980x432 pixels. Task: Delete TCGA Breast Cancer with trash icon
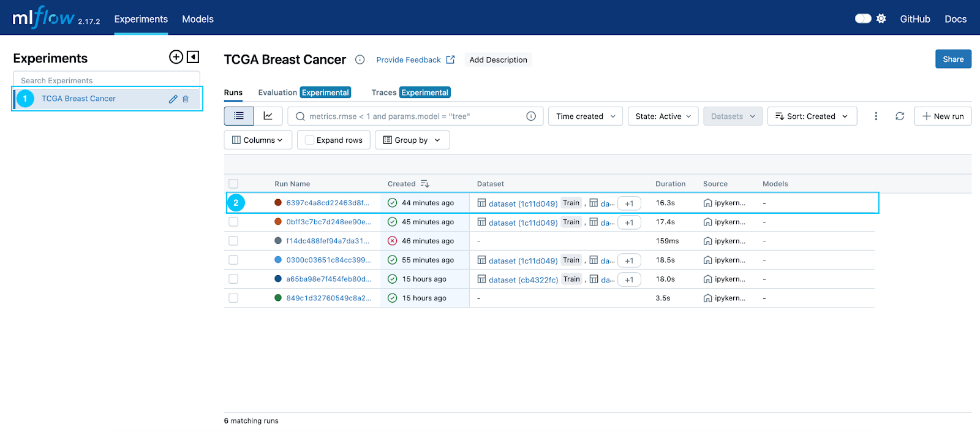point(186,99)
